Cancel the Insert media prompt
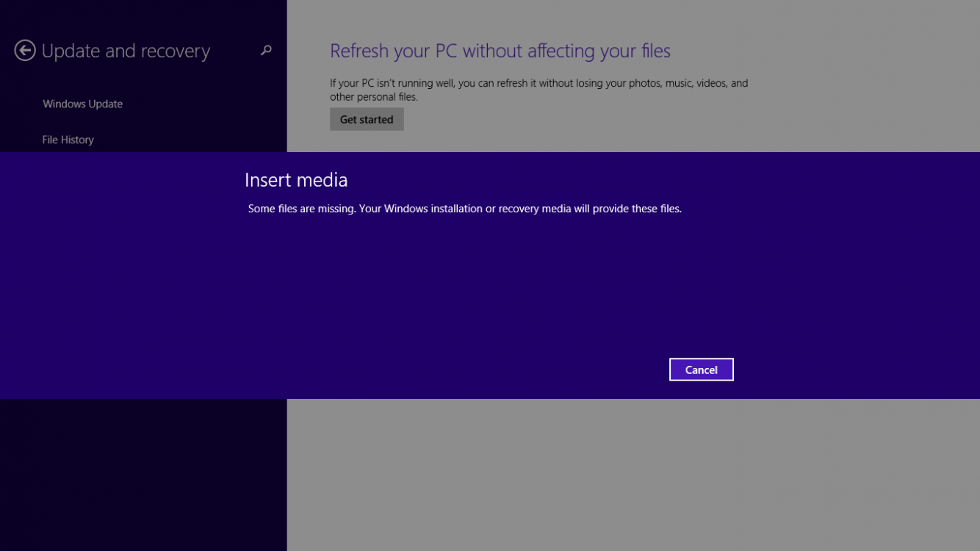 (x=701, y=370)
